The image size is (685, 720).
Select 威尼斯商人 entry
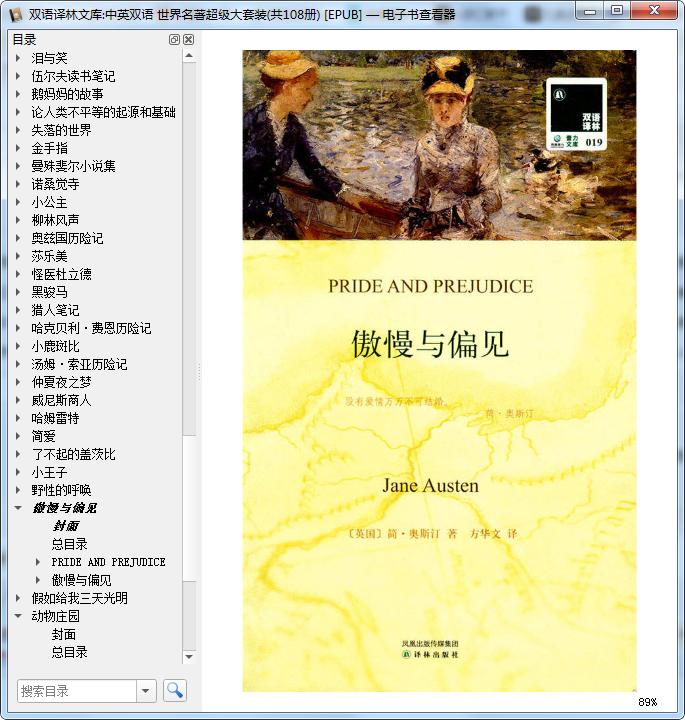pos(61,400)
